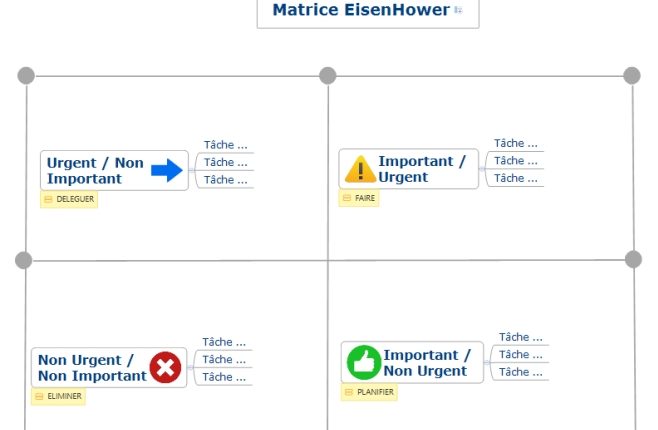The height and width of the screenshot is (430, 658).
Task: Click the note icon on the ELIMINER label
Action: click(x=39, y=396)
